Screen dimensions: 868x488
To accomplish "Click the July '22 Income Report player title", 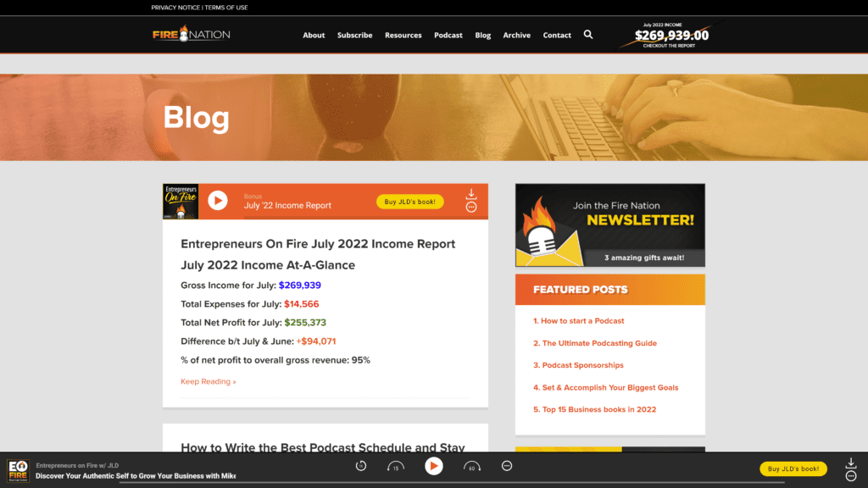I will point(287,205).
